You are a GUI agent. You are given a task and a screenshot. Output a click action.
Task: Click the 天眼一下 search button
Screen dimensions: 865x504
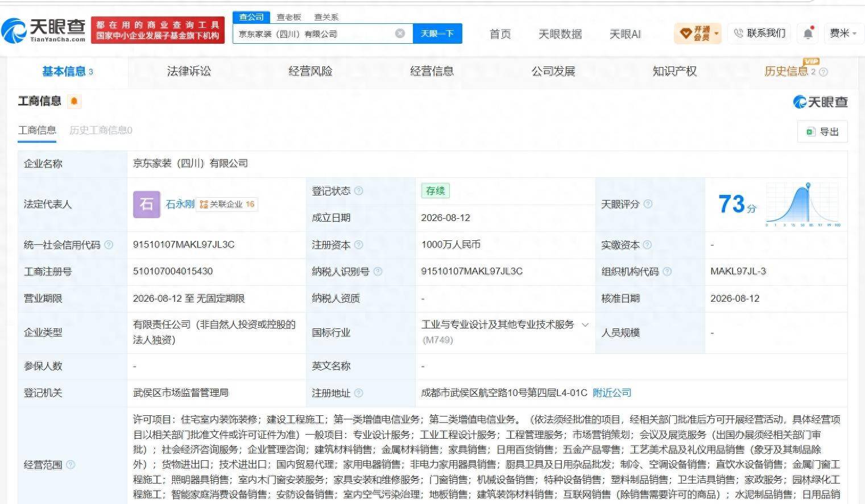(437, 34)
